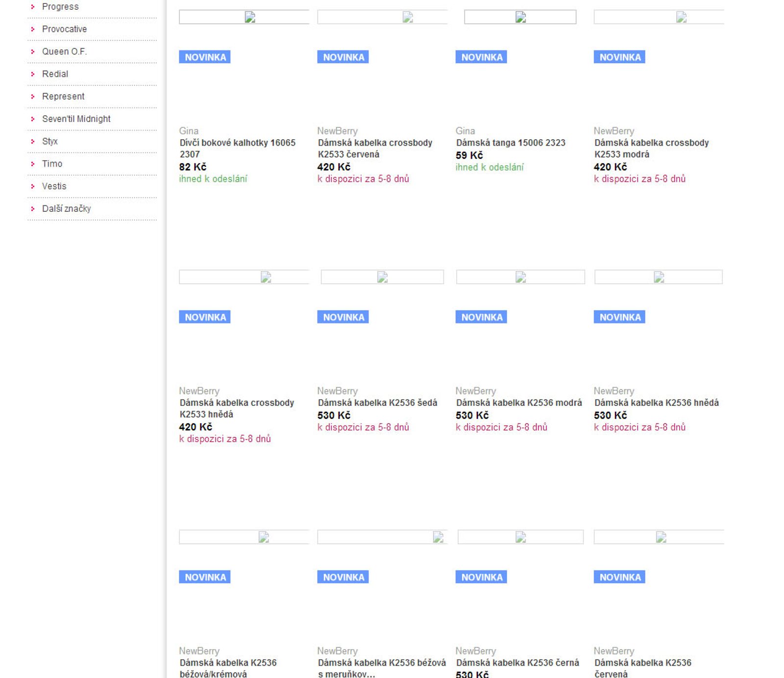Open the Seven'til Midnight brand link

[x=76, y=119]
